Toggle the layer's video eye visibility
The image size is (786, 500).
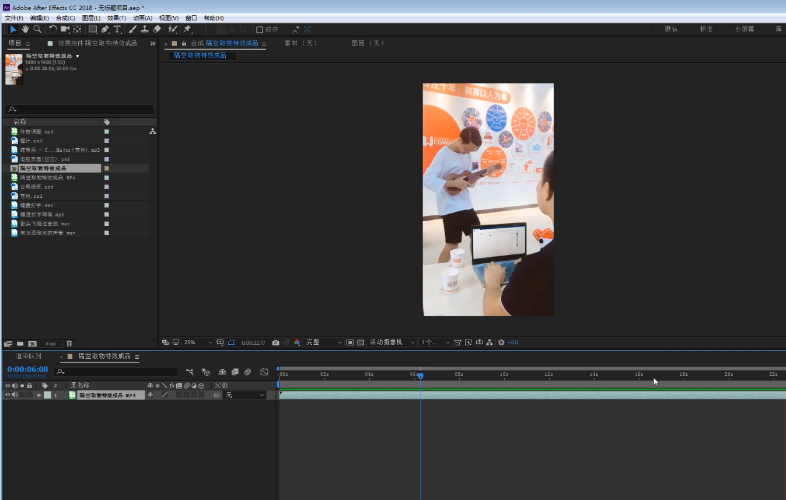click(x=8, y=395)
